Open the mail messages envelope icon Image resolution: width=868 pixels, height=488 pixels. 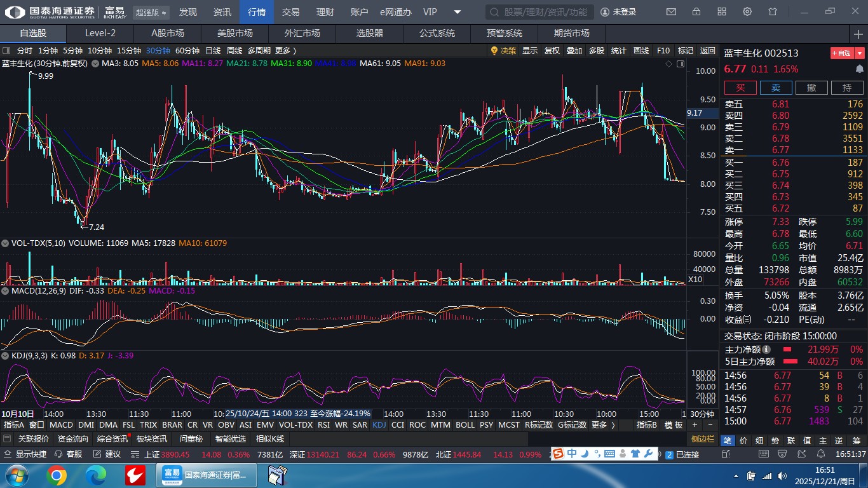(671, 12)
